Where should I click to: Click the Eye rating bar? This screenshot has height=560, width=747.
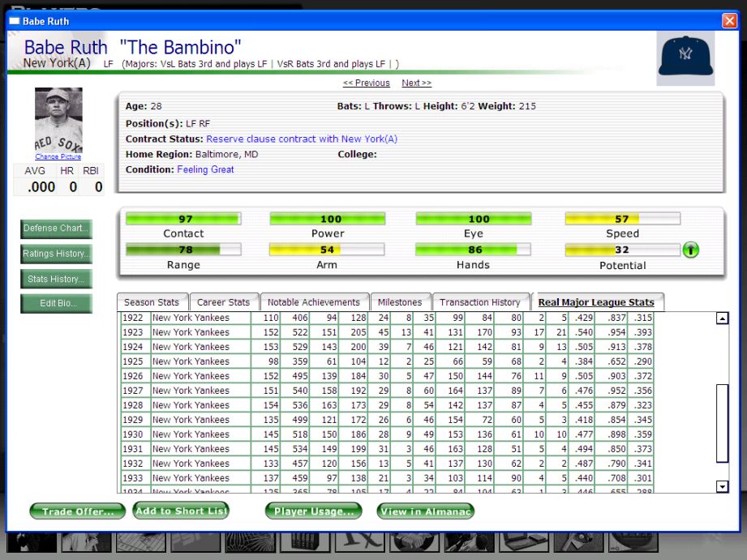point(474,219)
